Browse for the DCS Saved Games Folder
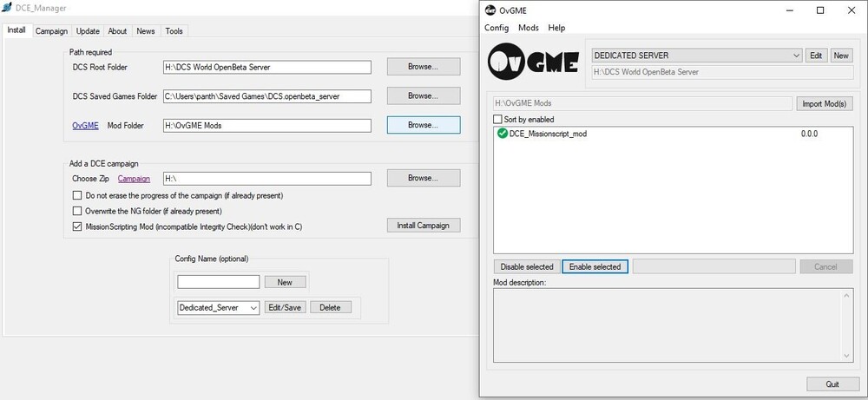 tap(424, 95)
